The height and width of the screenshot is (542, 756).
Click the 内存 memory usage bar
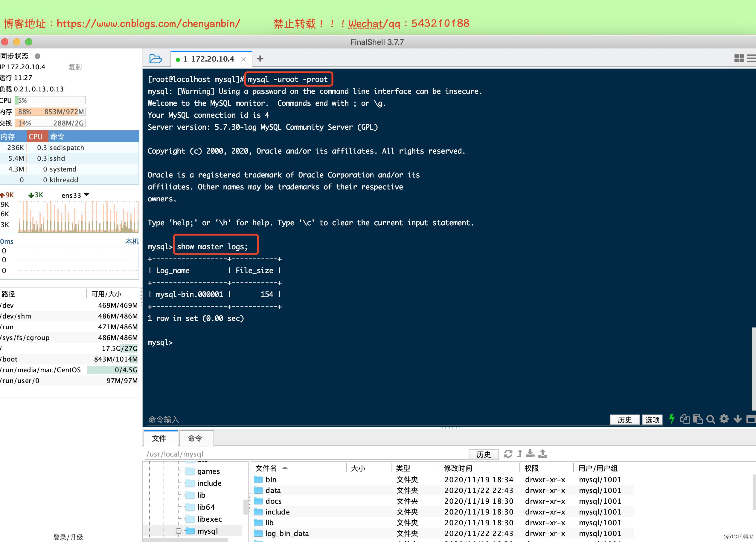point(50,112)
